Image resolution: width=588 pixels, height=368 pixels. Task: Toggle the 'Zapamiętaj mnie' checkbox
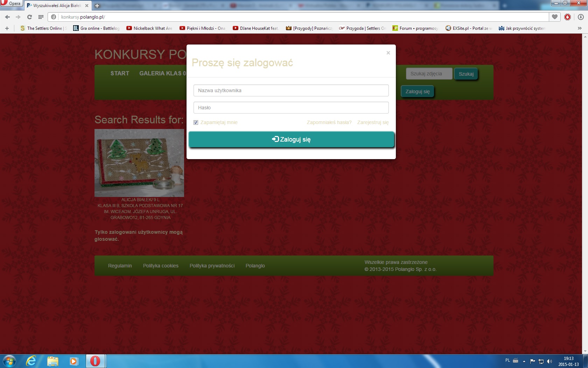click(196, 122)
